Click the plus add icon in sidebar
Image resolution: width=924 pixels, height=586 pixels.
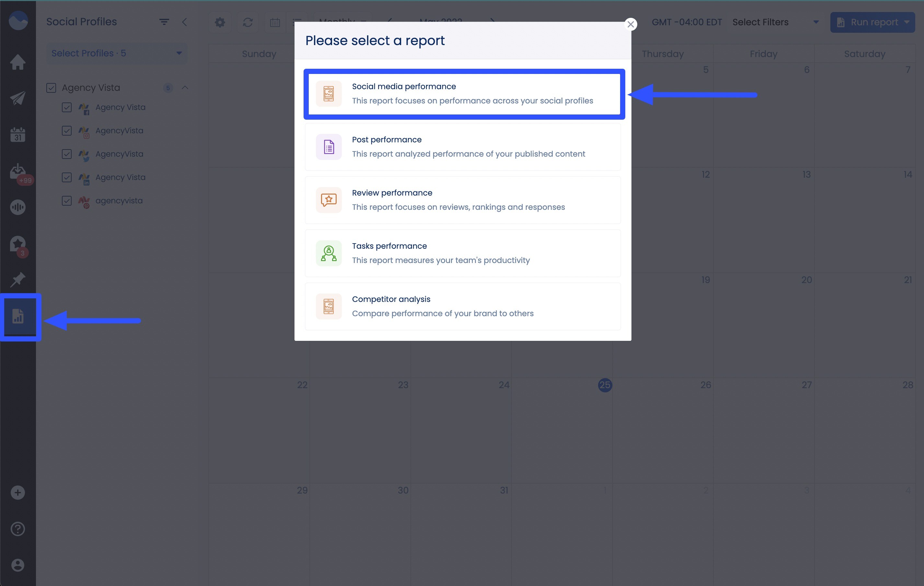[x=17, y=493]
